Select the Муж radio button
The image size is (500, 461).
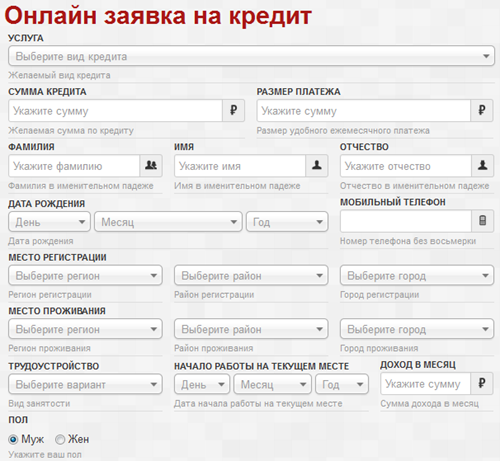(13, 440)
